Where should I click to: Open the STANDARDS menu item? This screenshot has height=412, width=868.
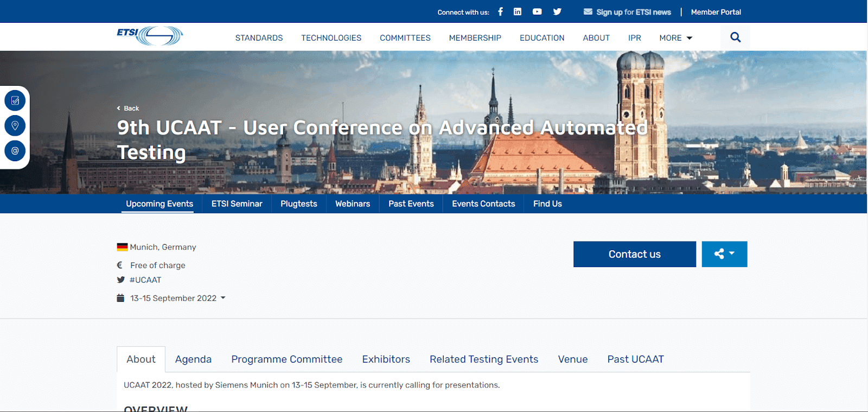click(x=259, y=38)
